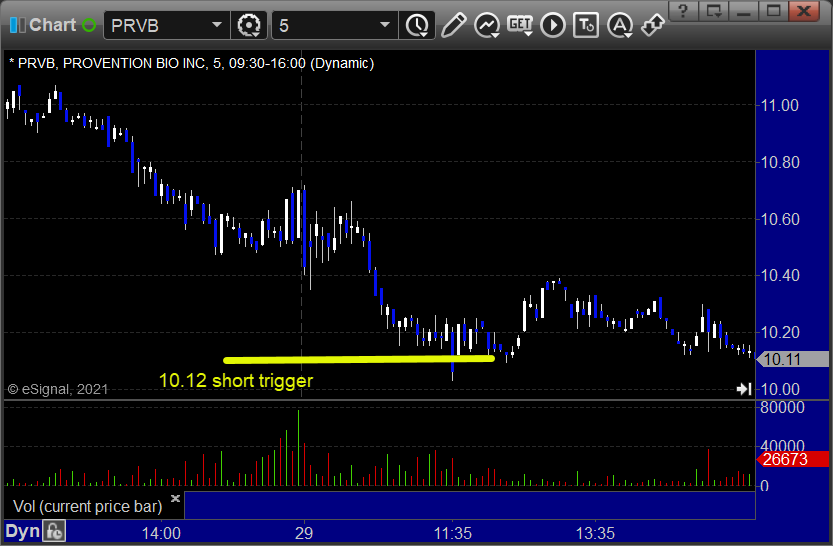Screen dimensions: 833x546
Task: Click the Vol (current price bar) label
Action: tap(88, 506)
